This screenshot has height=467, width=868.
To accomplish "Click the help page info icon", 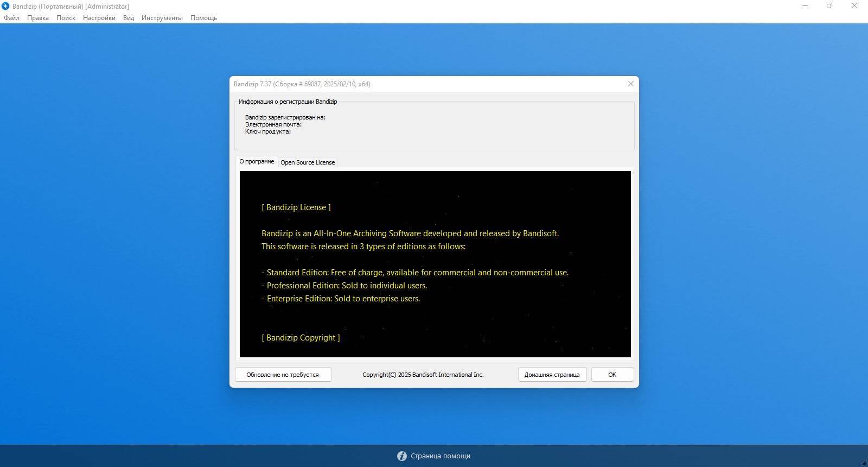I will (x=401, y=456).
